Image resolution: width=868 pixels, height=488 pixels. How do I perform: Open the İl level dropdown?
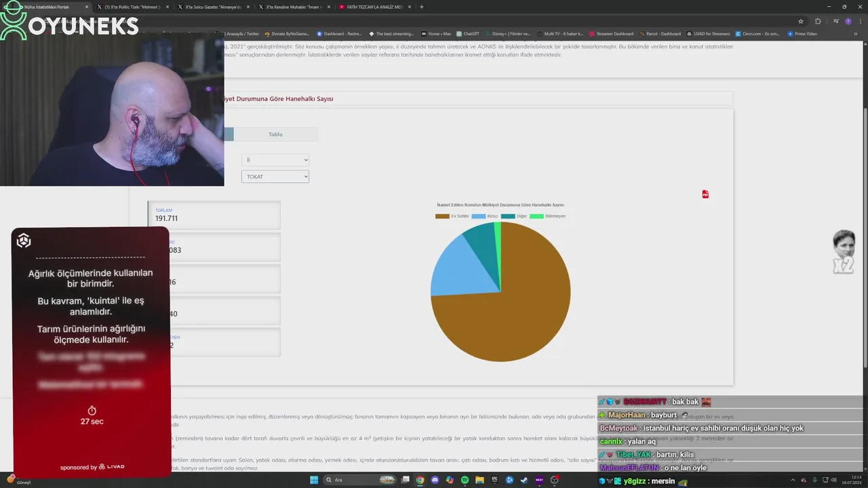[x=275, y=160]
